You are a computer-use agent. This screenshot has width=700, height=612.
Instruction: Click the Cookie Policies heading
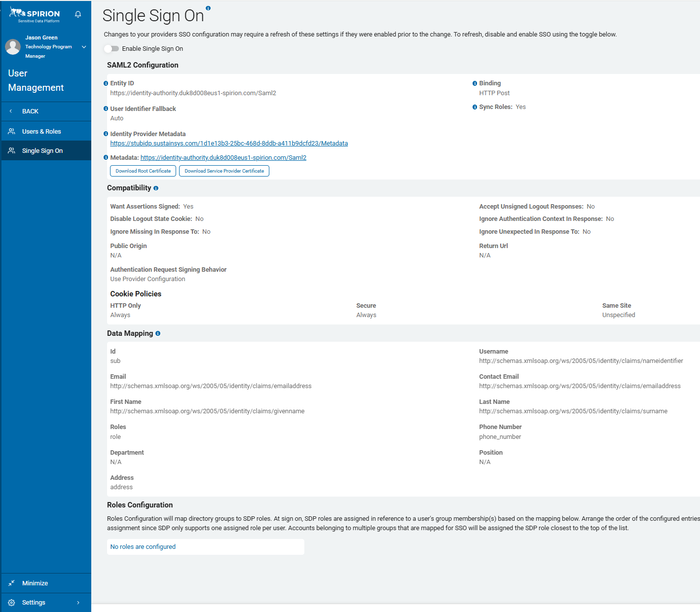click(x=136, y=294)
